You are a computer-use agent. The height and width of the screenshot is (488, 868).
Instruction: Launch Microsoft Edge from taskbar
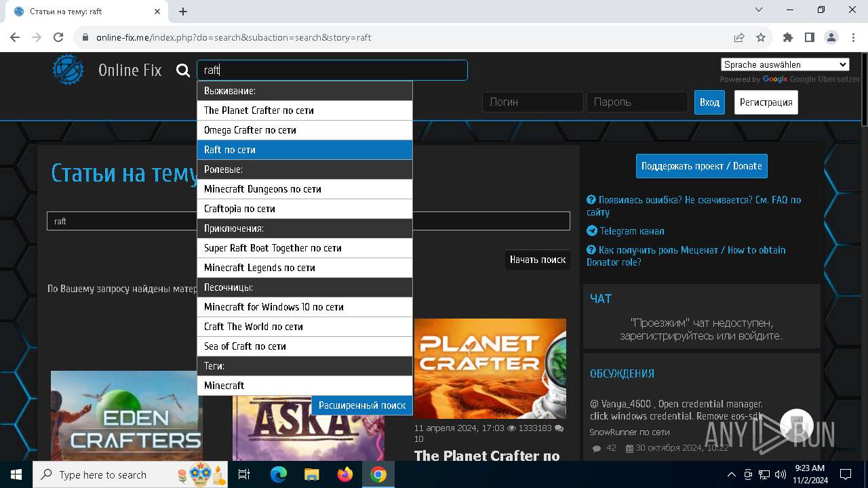(x=279, y=474)
